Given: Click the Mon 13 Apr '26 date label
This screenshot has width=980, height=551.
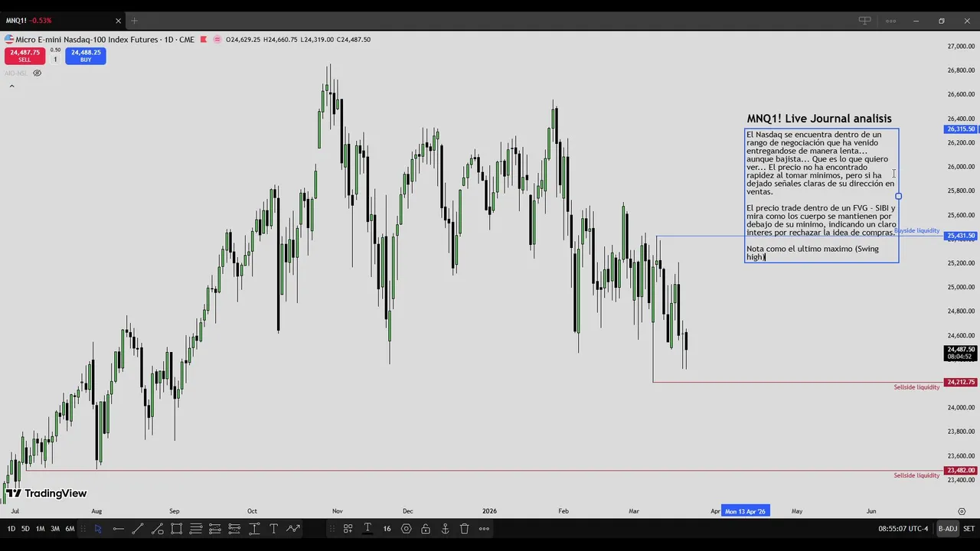Looking at the screenshot, I should [746, 511].
